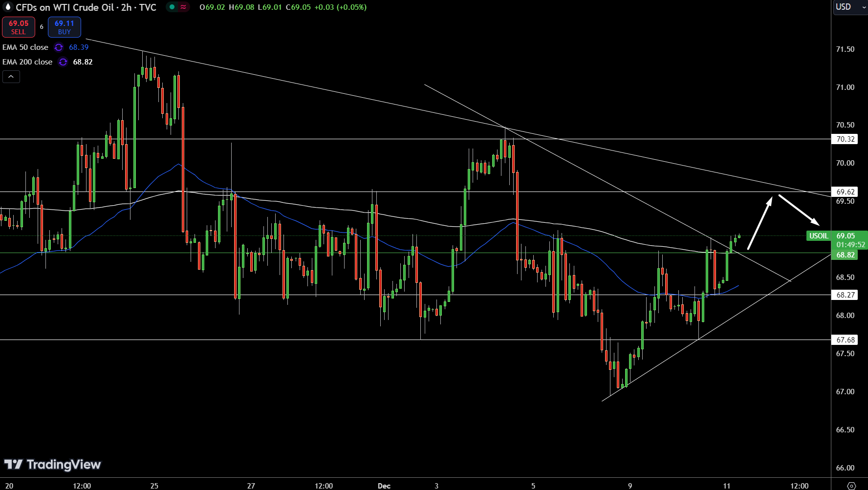
Task: Click the countdown timer 01:49:52
Action: (x=851, y=245)
